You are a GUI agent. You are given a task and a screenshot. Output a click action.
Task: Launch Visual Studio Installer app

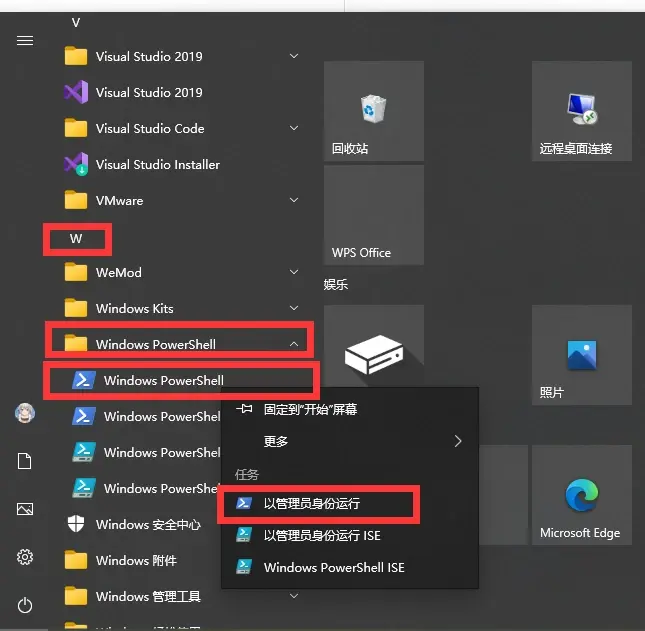pyautogui.click(x=157, y=165)
